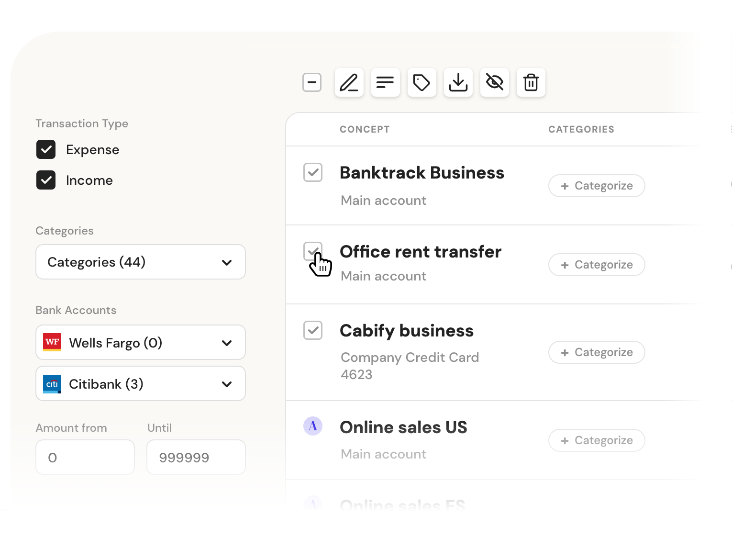Click Main account under Banktrack Business

[383, 201]
